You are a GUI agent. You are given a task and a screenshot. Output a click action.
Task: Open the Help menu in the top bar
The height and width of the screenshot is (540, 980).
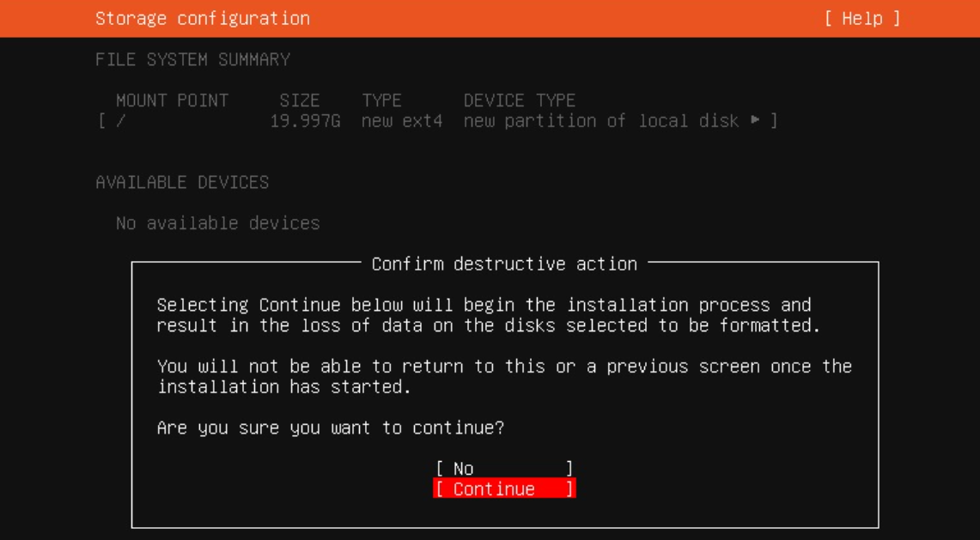click(x=862, y=15)
